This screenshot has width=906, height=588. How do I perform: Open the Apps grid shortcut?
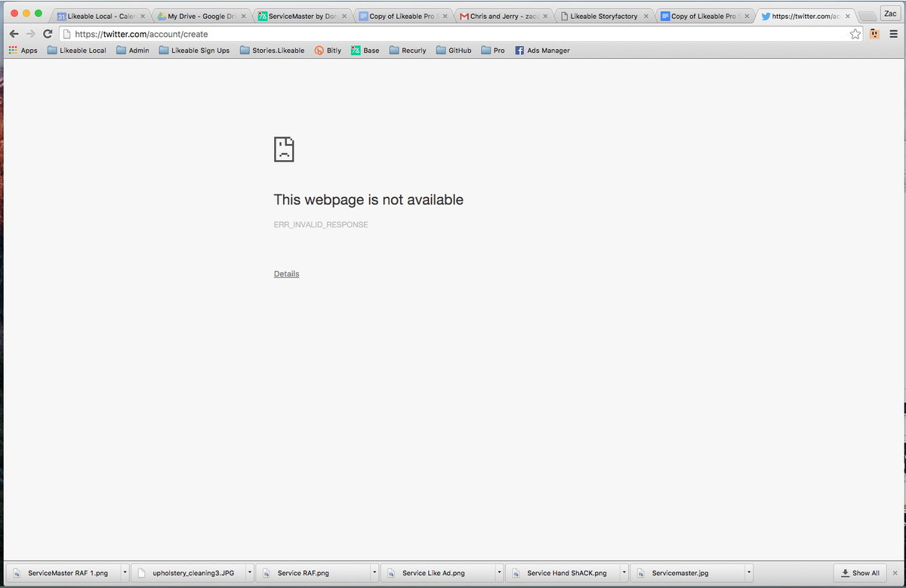click(x=23, y=51)
